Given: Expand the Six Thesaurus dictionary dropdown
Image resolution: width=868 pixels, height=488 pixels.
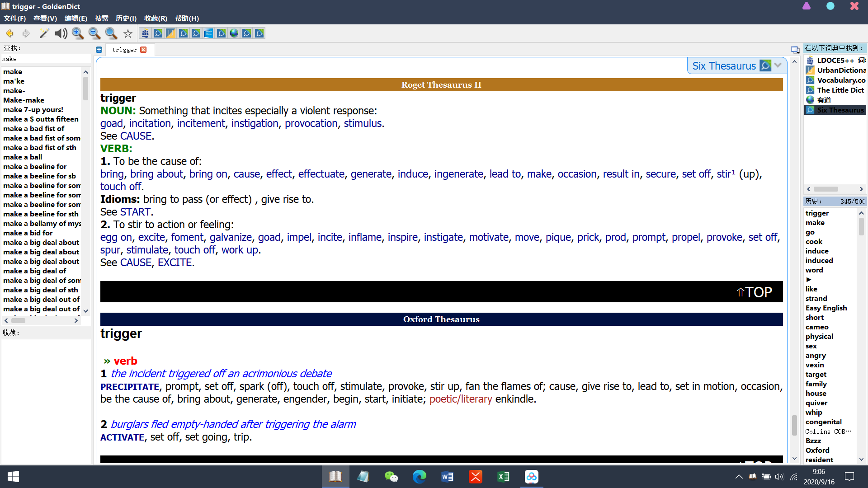Looking at the screenshot, I should pyautogui.click(x=778, y=66).
